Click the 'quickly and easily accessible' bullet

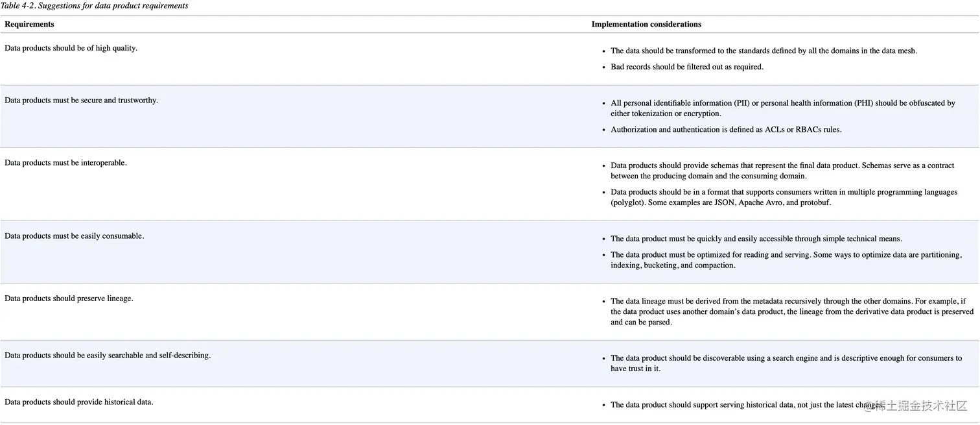point(756,239)
